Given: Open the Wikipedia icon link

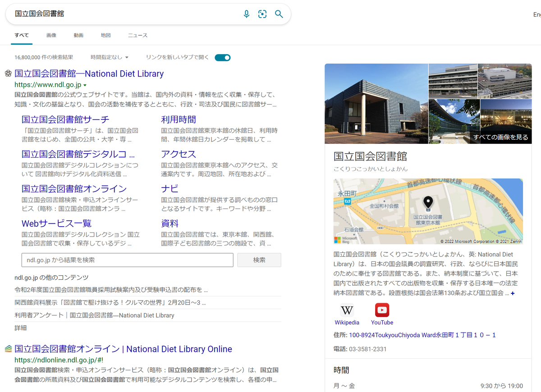Looking at the screenshot, I should (347, 310).
